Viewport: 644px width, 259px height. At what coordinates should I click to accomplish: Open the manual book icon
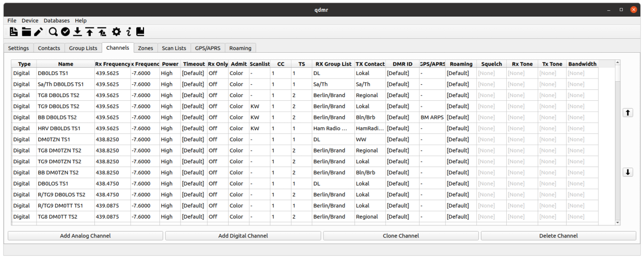point(140,32)
